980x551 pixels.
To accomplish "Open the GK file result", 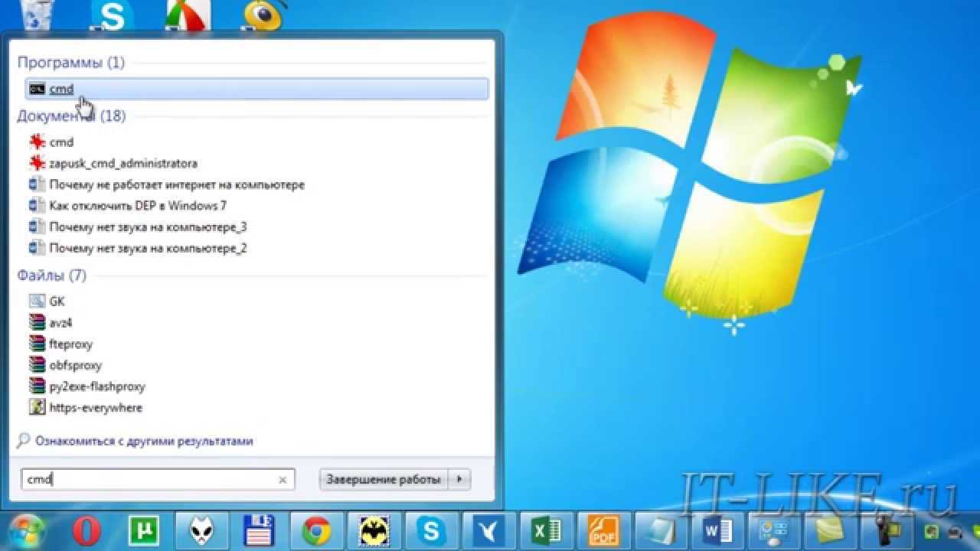I will click(57, 301).
